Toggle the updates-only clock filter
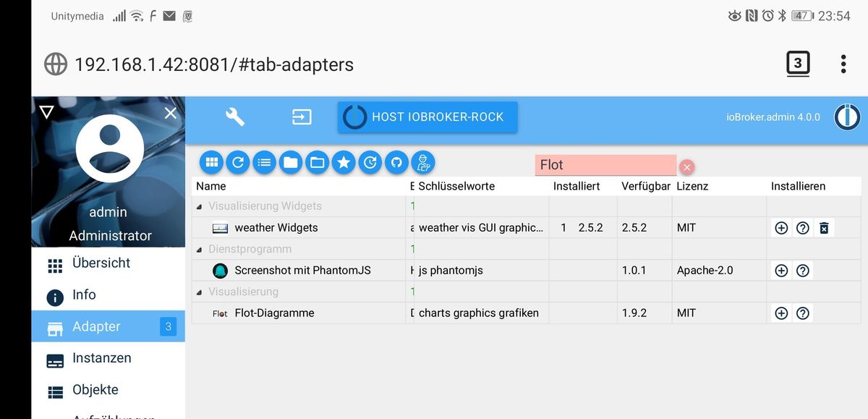Image resolution: width=868 pixels, height=419 pixels. point(370,163)
